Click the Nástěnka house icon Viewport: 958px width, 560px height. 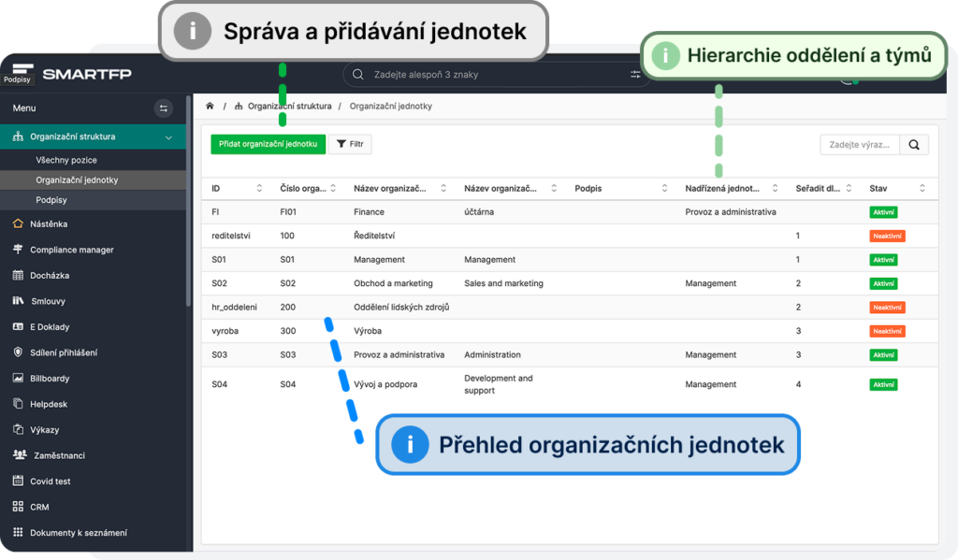[18, 223]
